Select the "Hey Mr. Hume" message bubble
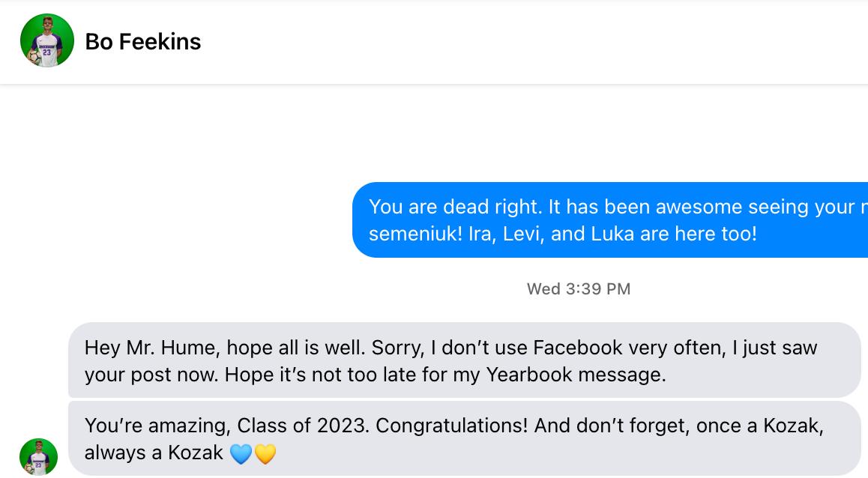The width and height of the screenshot is (868, 478). tap(464, 360)
